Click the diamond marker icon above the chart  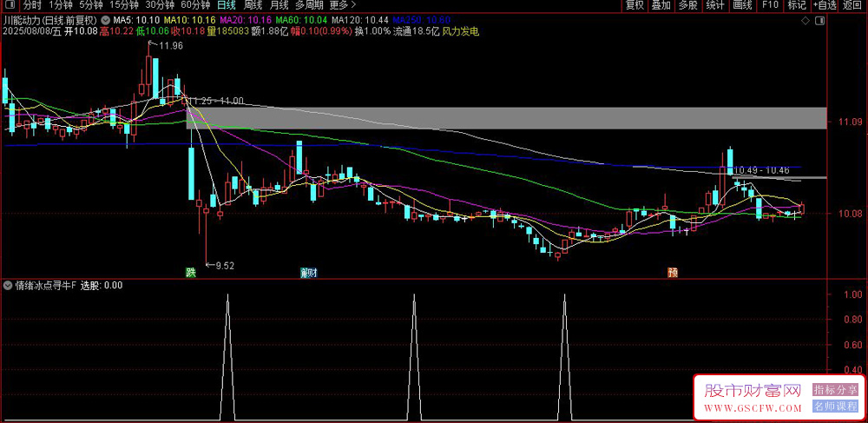[x=805, y=21]
